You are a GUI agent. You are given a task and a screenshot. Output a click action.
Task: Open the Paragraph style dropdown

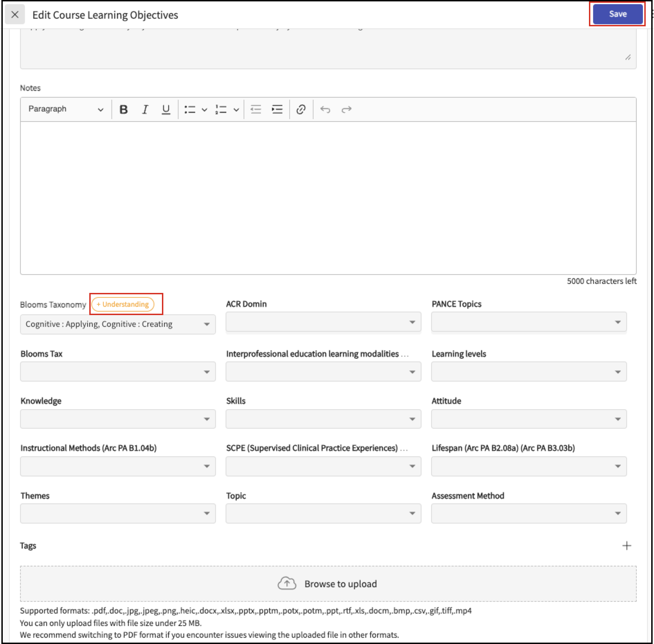click(66, 109)
